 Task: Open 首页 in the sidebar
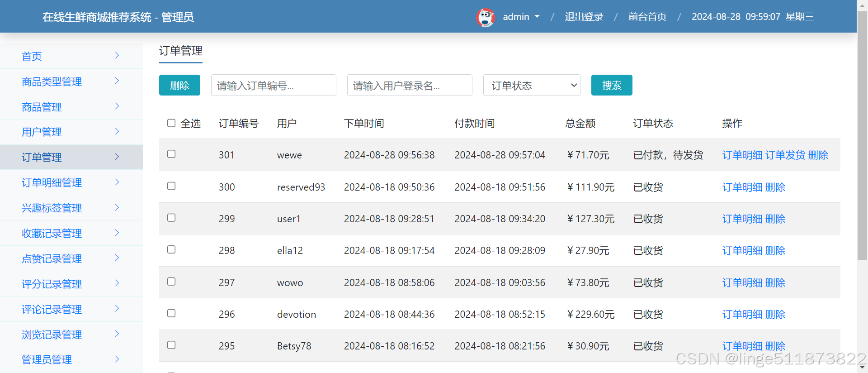coord(71,56)
